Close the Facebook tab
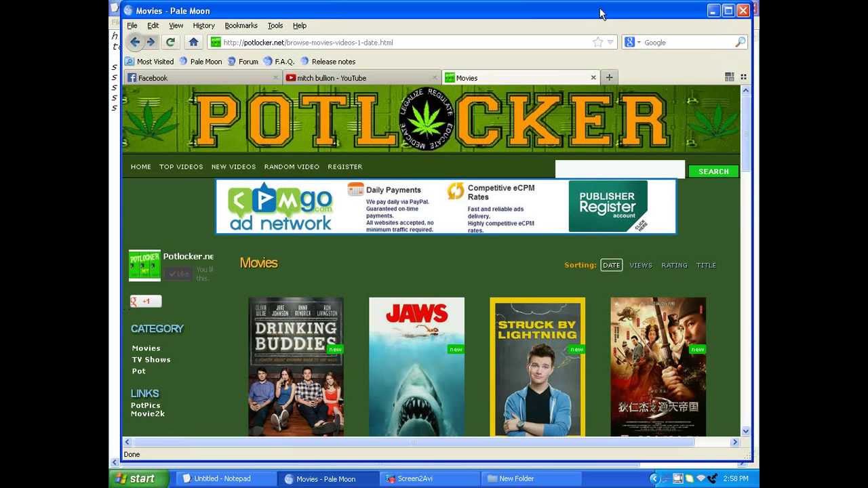The image size is (868, 488). [275, 78]
